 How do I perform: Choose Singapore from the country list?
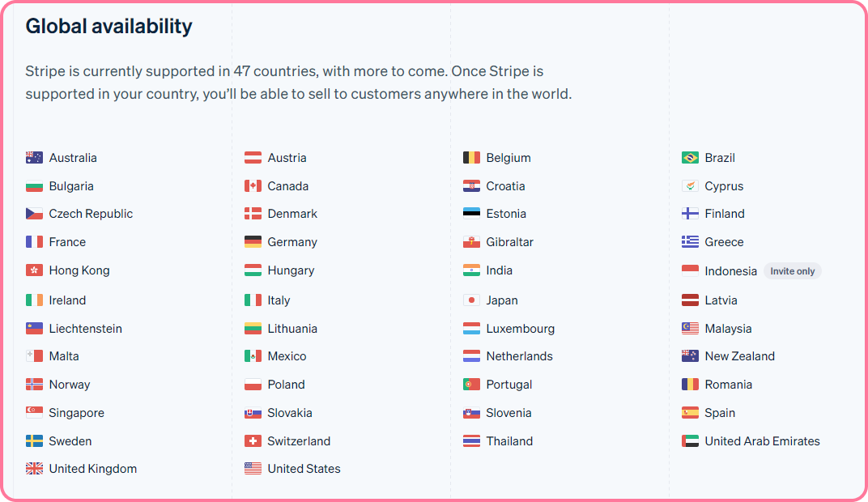click(x=76, y=413)
